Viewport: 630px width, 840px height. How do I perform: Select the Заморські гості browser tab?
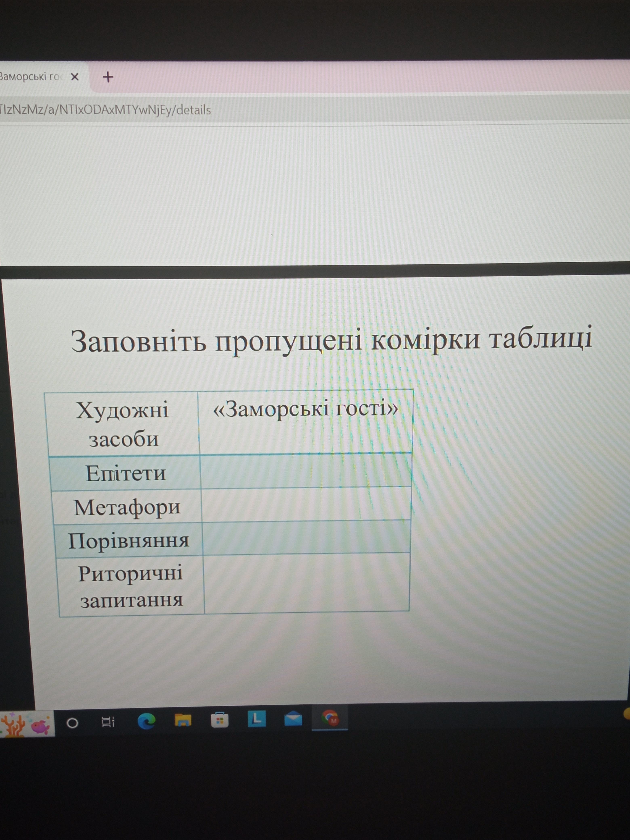click(x=30, y=77)
